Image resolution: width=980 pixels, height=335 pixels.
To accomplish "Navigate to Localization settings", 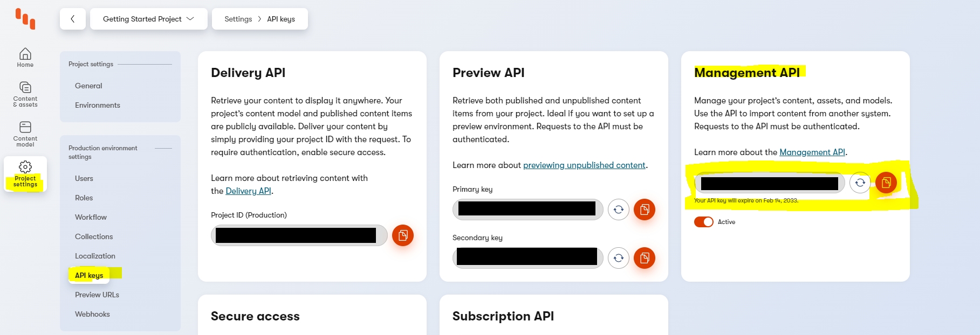I will 95,256.
